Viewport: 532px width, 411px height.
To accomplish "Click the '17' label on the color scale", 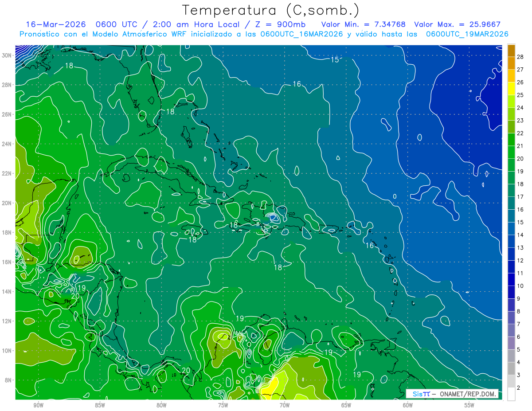I will click(520, 197).
